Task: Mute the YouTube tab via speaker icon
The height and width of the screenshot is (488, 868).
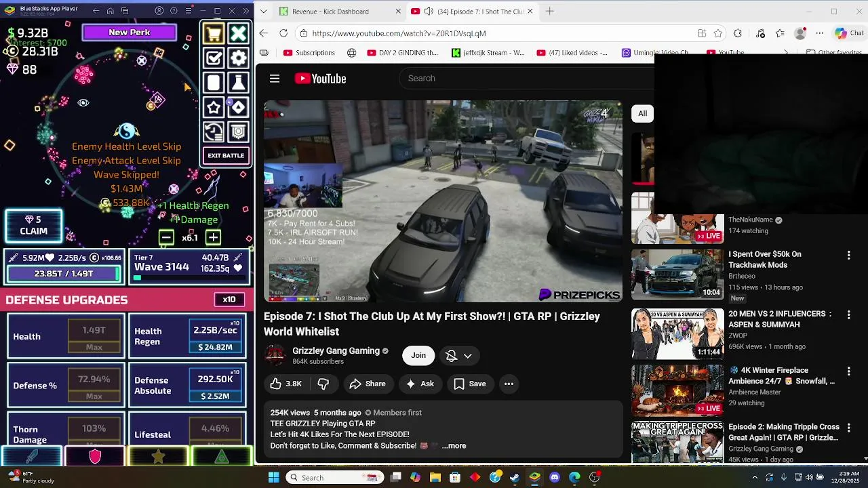Action: 429,11
